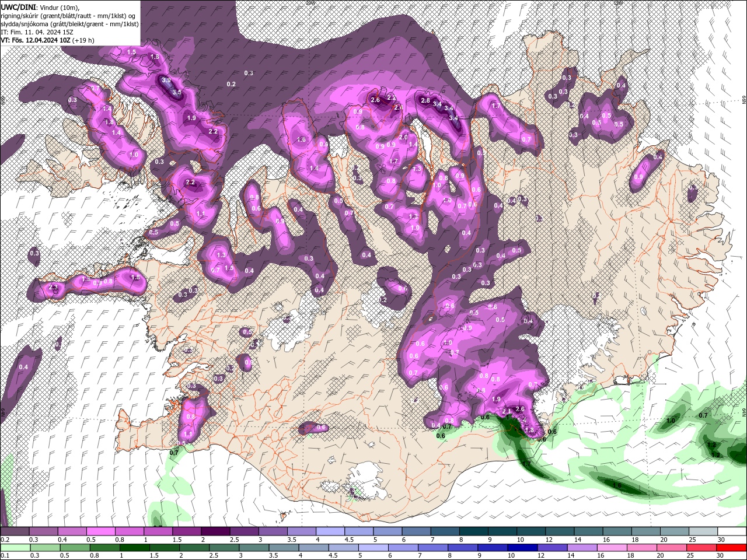Lower legend swatch between 0.1 and 0.3
747x560 pixels.
15,547
